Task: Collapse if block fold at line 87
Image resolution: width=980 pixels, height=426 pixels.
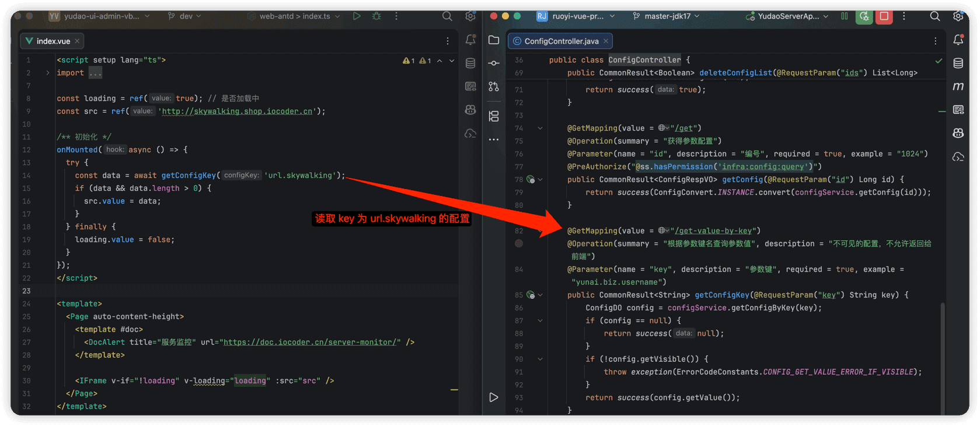Action: 540,321
